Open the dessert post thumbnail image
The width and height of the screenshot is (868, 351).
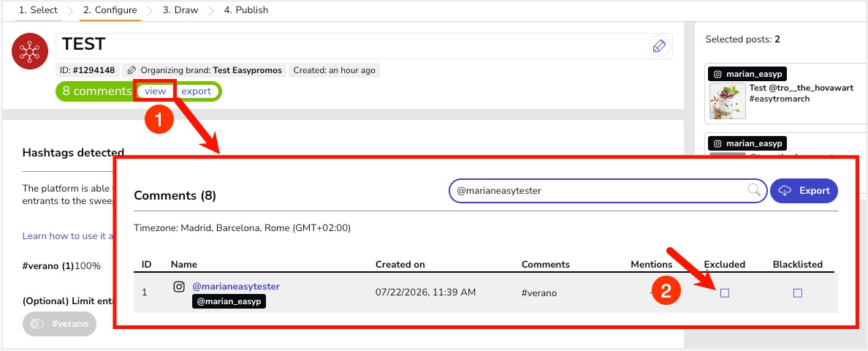[728, 101]
